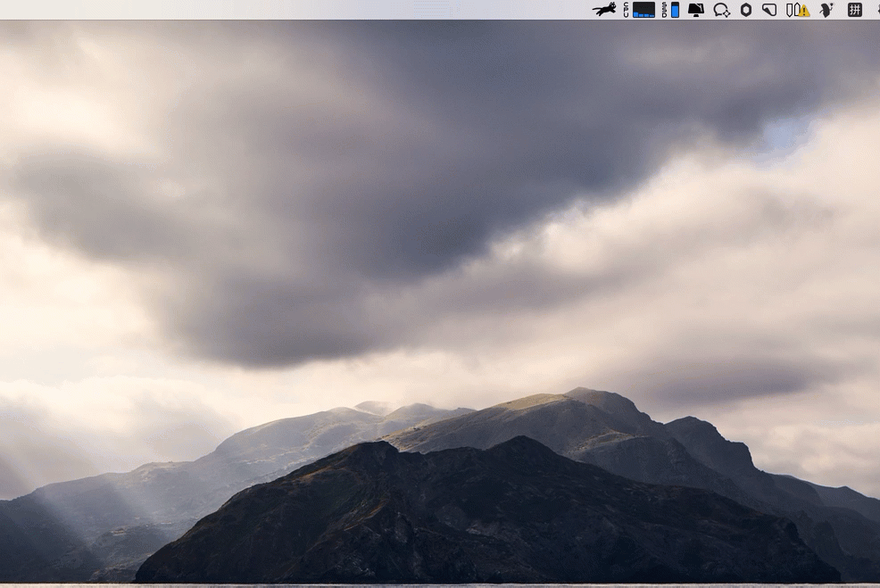880x588 pixels.
Task: Open the chat bubble with sparkle icon
Action: [721, 10]
